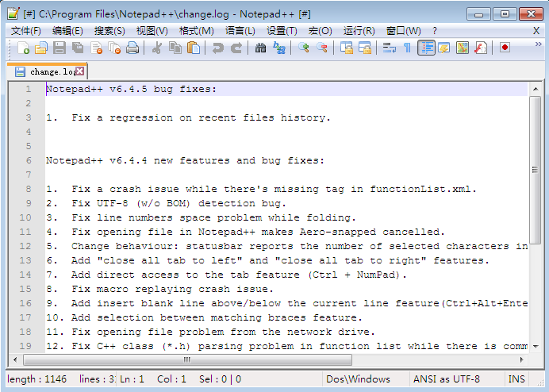Open the Replace dialog icon
549x392 pixels.
click(279, 48)
